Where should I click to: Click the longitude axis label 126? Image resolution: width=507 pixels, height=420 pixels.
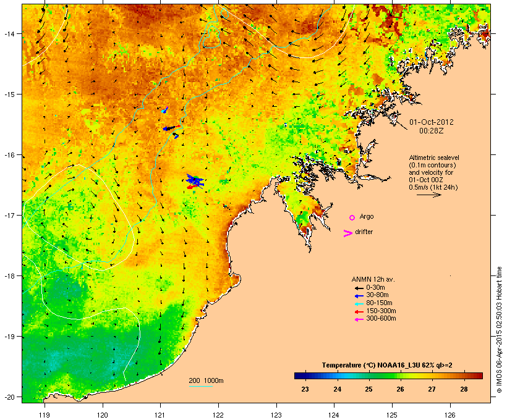[x=449, y=415]
